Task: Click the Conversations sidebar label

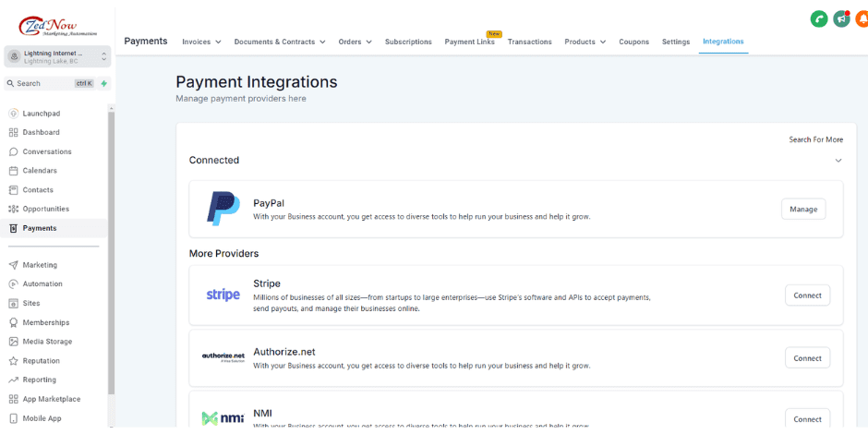Action: pos(47,151)
